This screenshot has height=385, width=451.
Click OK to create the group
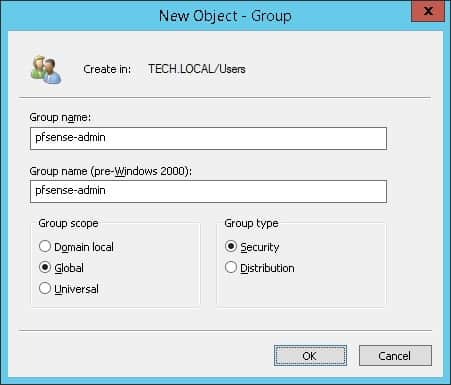tap(310, 356)
